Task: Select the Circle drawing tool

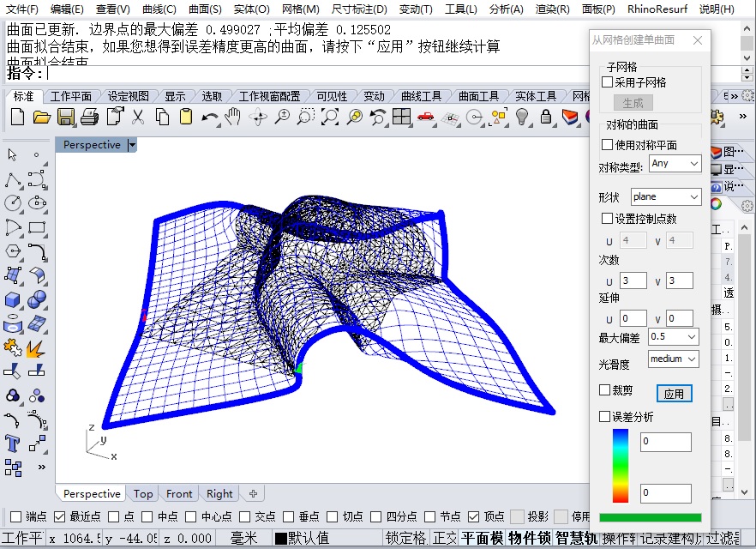Action: pyautogui.click(x=13, y=203)
